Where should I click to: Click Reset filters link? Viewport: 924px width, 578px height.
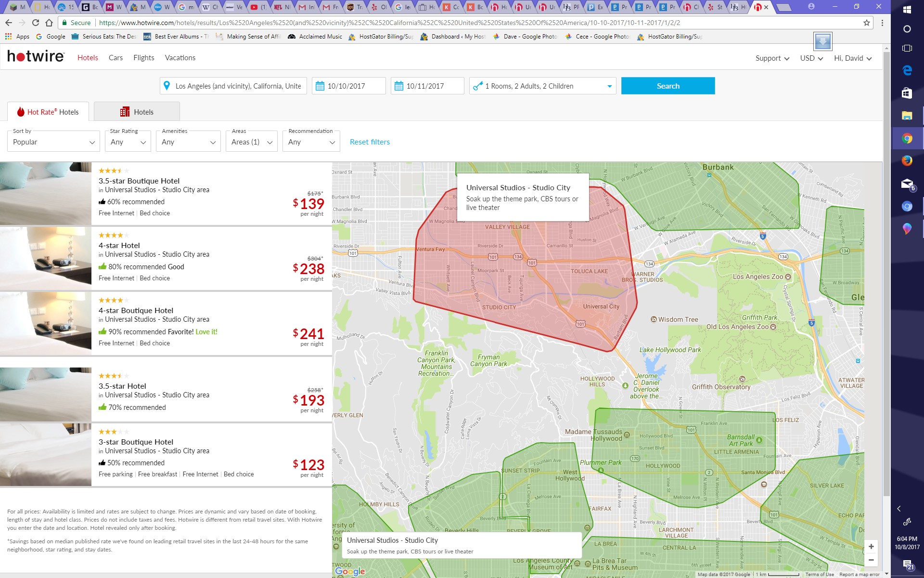(x=370, y=142)
